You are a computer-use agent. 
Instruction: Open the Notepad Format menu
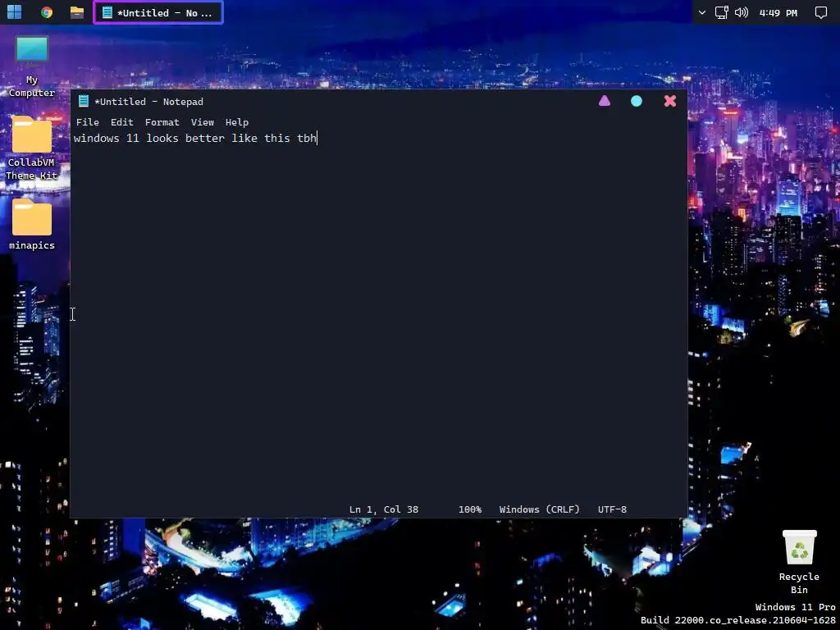click(x=162, y=122)
